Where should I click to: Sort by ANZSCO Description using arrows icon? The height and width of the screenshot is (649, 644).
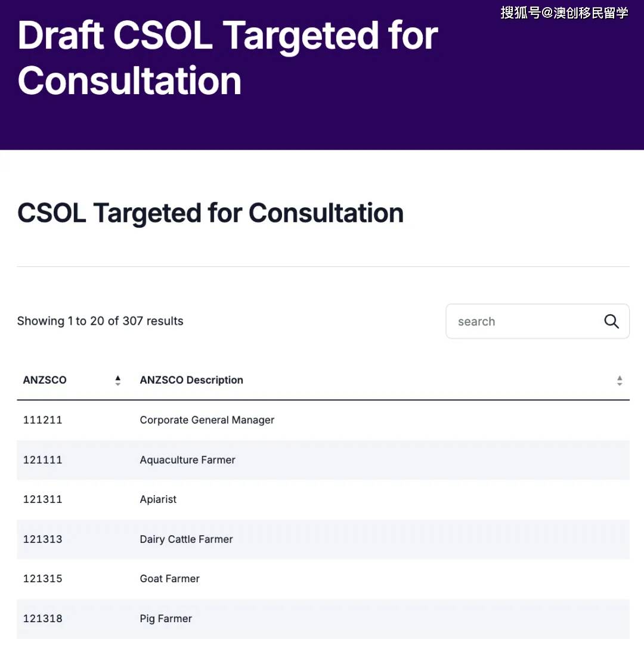pos(620,380)
